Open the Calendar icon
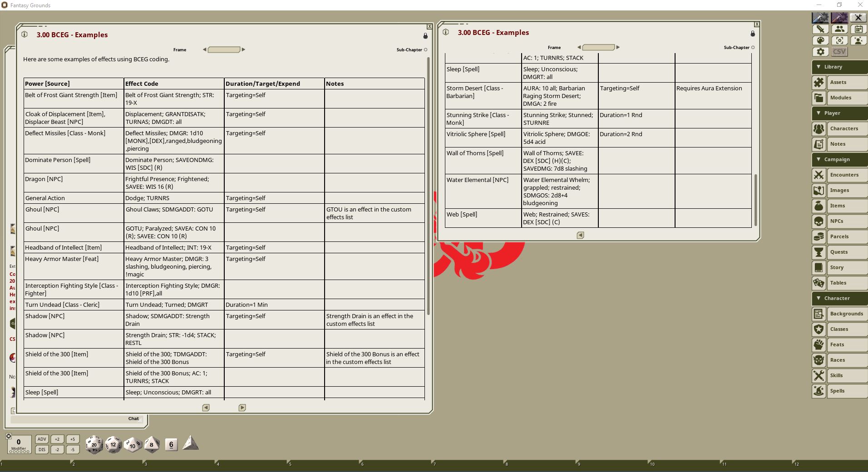 point(858,29)
